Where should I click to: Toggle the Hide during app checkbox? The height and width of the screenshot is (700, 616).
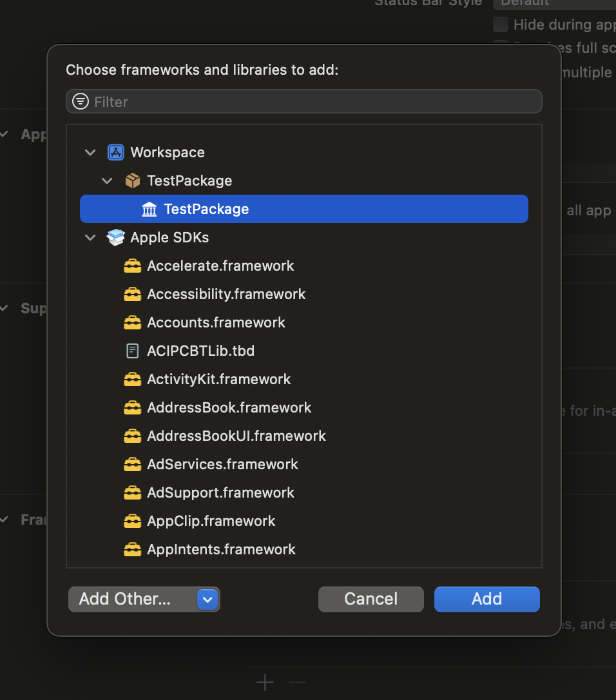click(501, 24)
